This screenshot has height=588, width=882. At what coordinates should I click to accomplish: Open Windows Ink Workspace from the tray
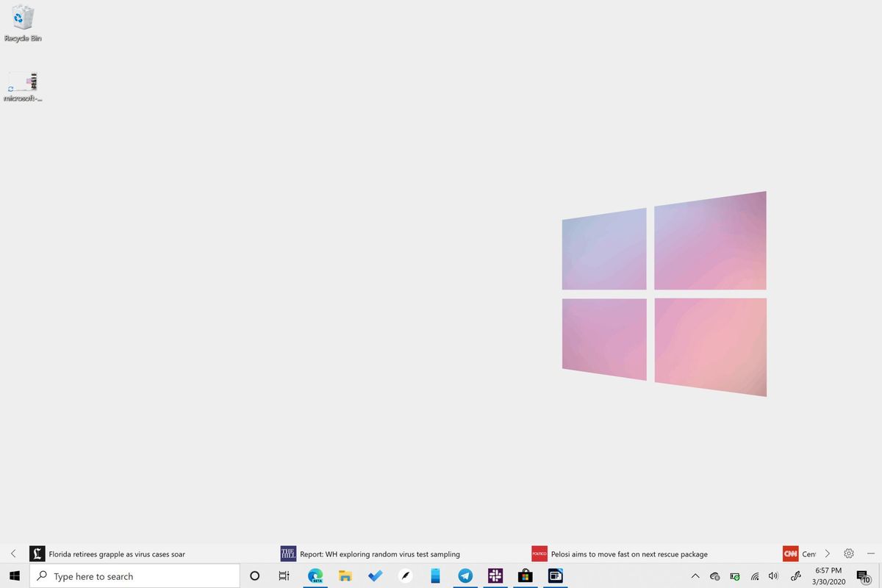tap(795, 576)
